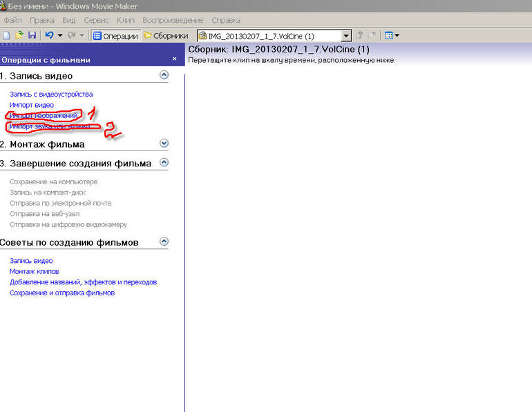The height and width of the screenshot is (412, 532).
Task: Close the Операции с фильмами pane
Action: tap(174, 59)
